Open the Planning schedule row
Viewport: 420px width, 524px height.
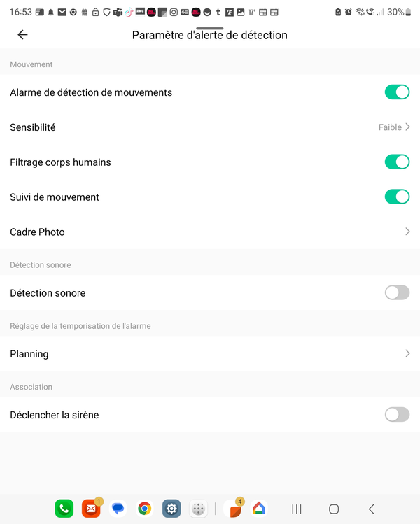point(210,353)
